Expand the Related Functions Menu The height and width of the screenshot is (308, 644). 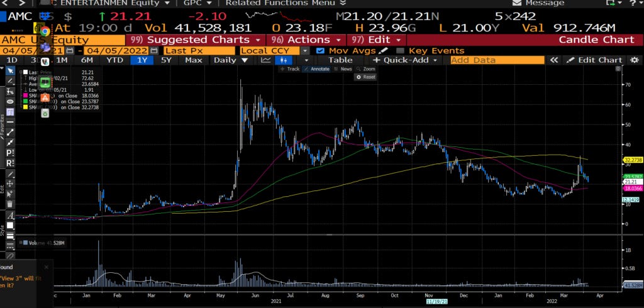point(286,3)
